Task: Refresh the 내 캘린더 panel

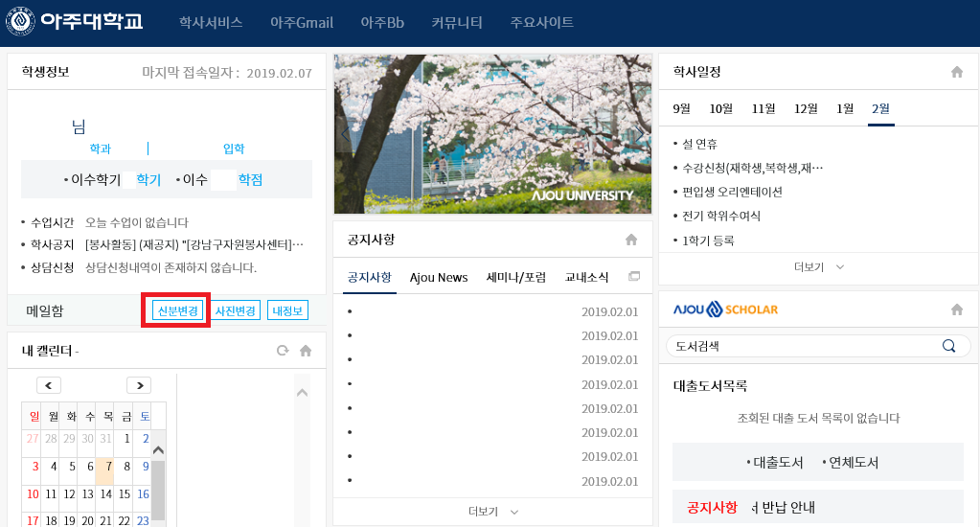Action: click(x=283, y=351)
